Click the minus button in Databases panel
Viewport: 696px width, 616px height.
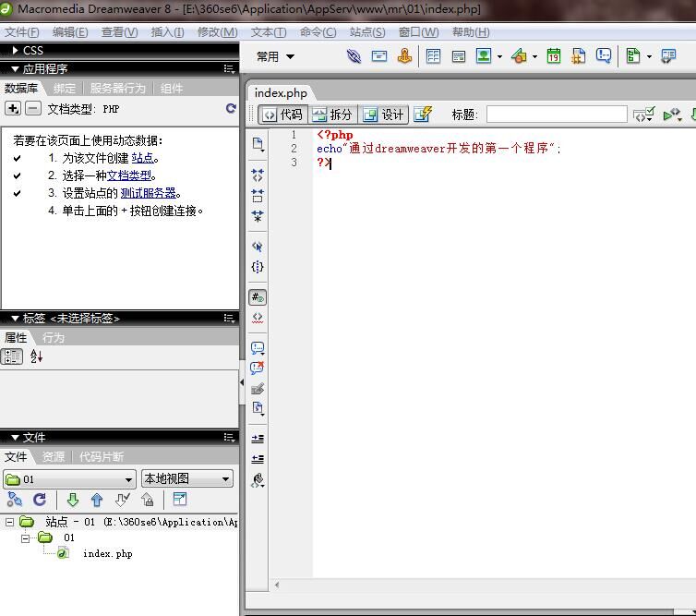(33, 108)
